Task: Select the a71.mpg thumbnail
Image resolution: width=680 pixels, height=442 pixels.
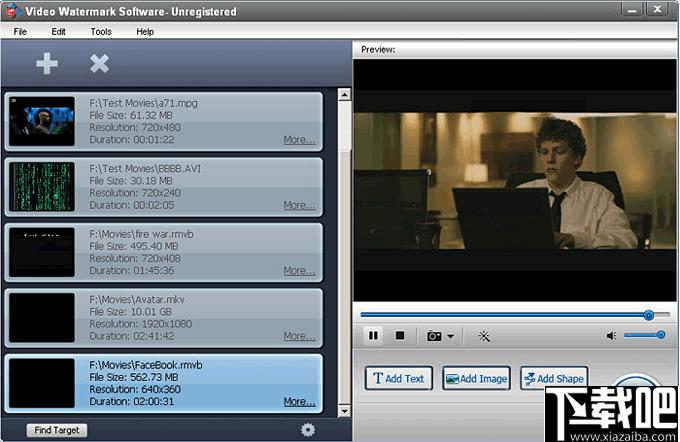Action: [42, 121]
